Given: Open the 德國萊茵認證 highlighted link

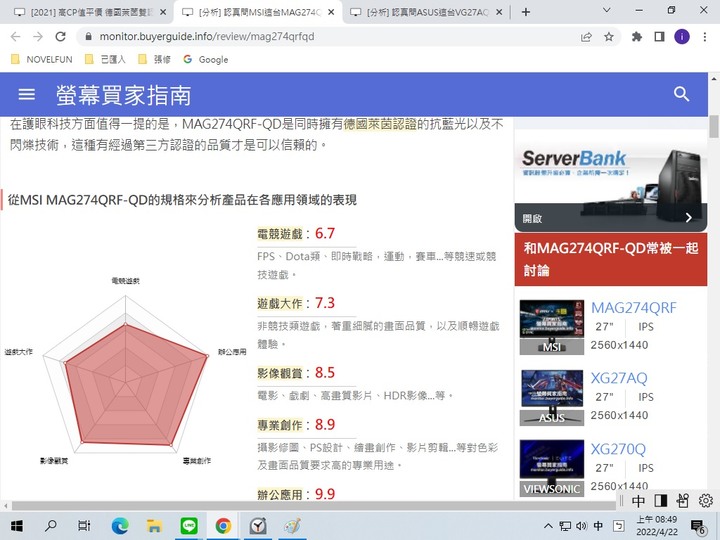Looking at the screenshot, I should (380, 124).
